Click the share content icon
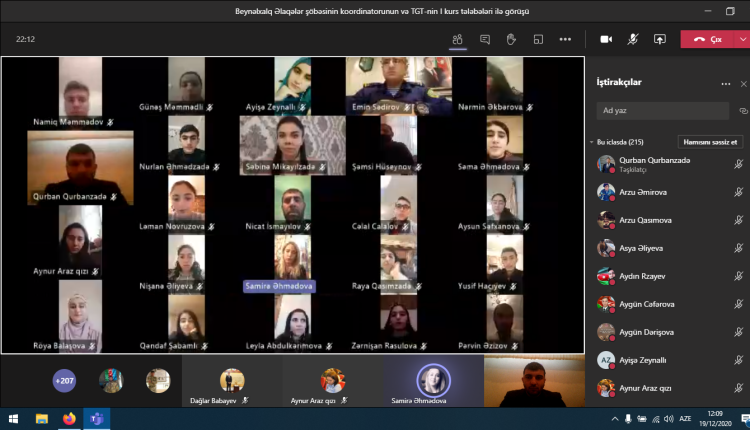The image size is (750, 430). 659,40
